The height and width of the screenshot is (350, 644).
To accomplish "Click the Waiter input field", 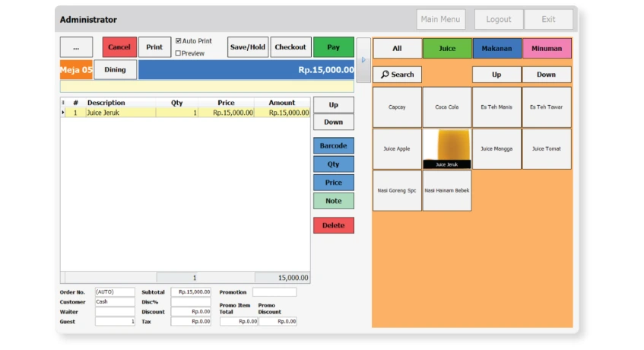I will [x=115, y=312].
